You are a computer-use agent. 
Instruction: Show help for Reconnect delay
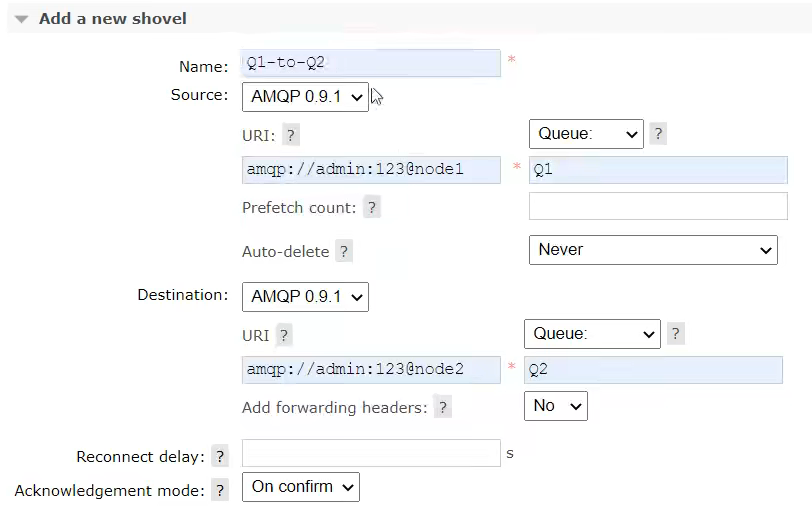220,457
